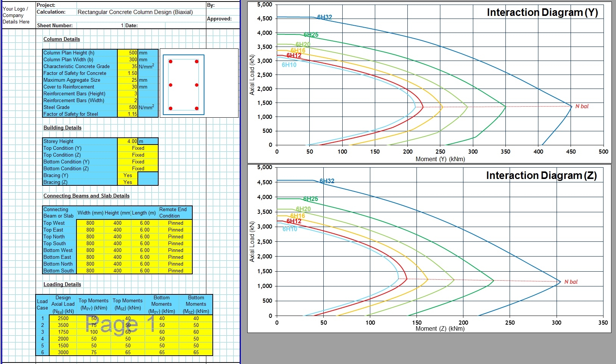
Task: Select the Characteristic Concrete Grade value cell
Action: pos(128,67)
